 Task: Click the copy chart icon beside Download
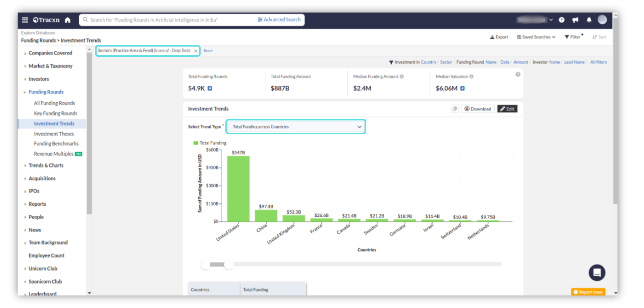click(455, 109)
